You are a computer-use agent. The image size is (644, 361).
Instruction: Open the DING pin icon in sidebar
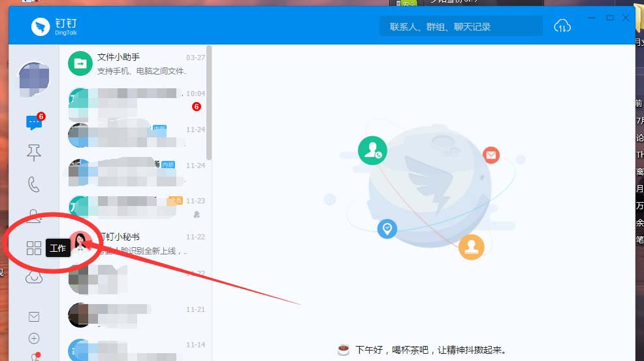click(x=34, y=152)
